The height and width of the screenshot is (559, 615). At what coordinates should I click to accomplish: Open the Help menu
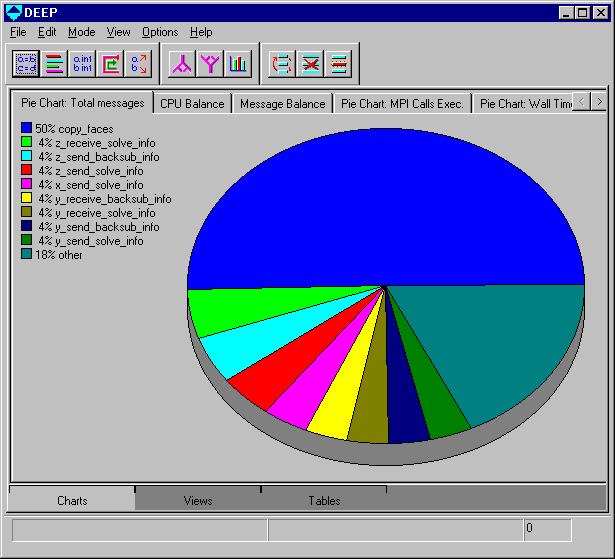[x=201, y=32]
